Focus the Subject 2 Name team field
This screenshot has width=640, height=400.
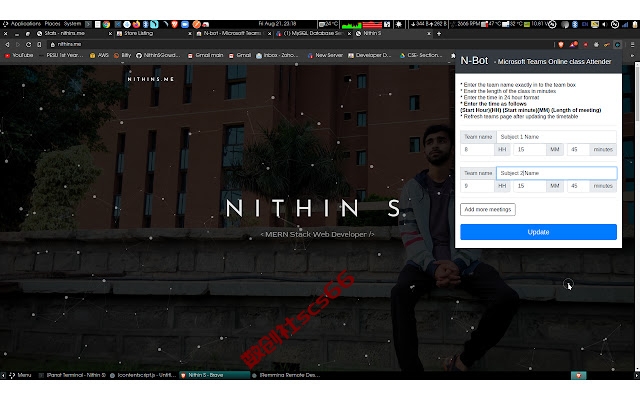click(x=556, y=173)
